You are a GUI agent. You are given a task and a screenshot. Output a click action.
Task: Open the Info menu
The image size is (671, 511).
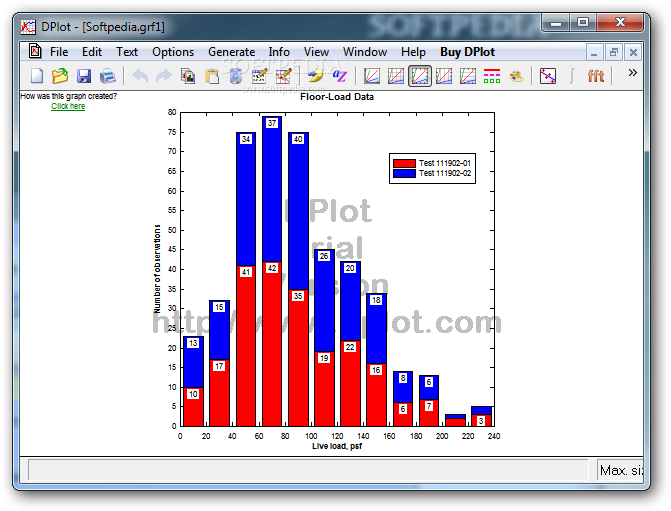(x=279, y=52)
